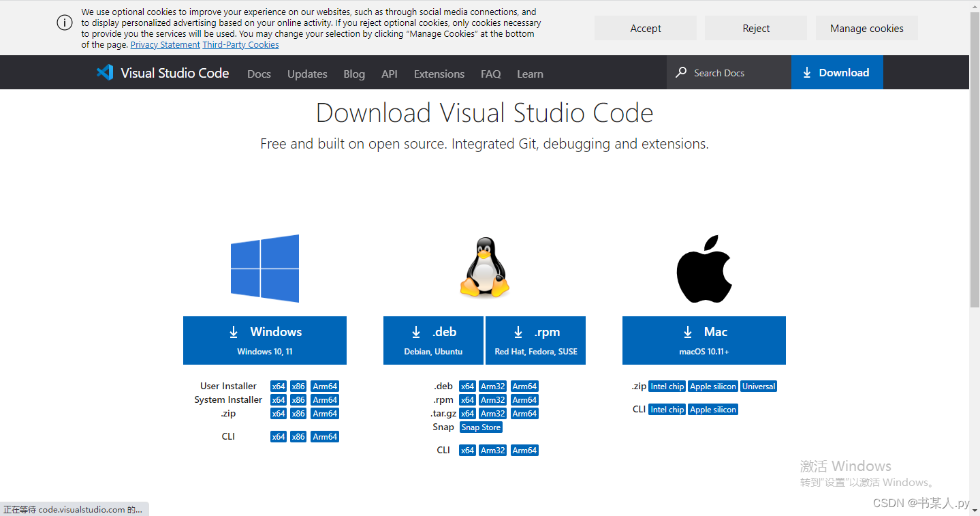Open the Blog menu item

click(354, 74)
